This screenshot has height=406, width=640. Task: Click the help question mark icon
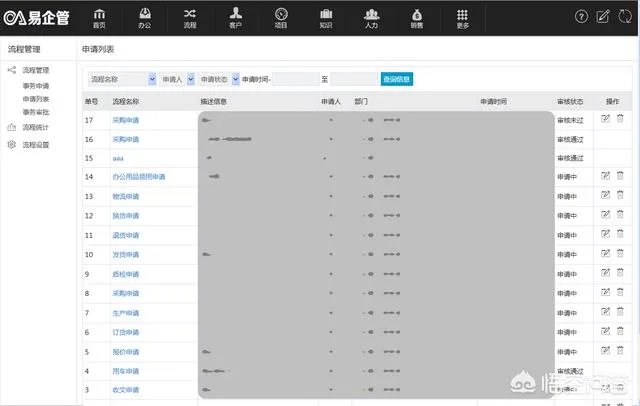(x=581, y=17)
